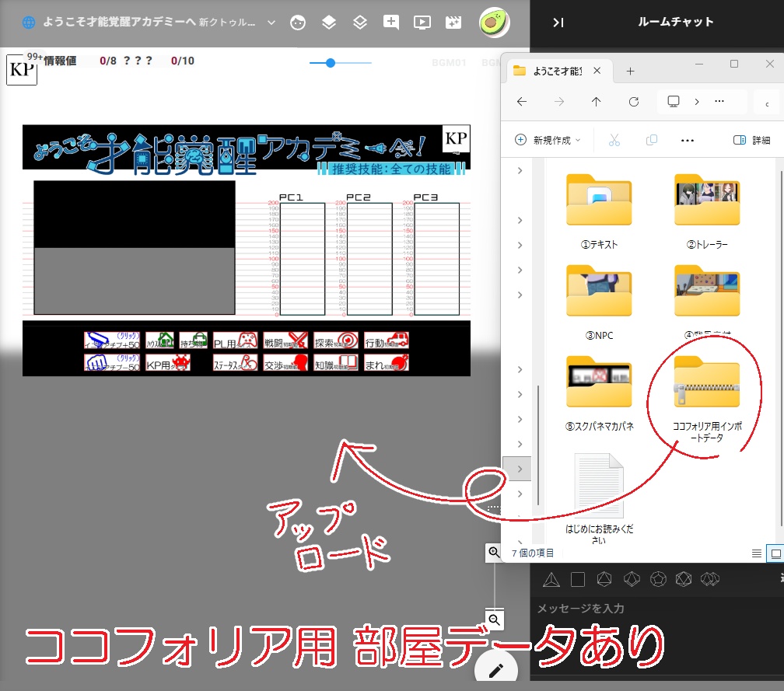Switch Explorer to details list view
The height and width of the screenshot is (691, 784).
coord(757,553)
